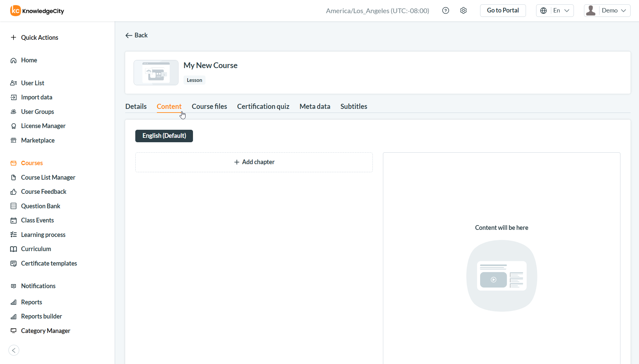
Task: Click the Home house icon in sidebar
Action: [13, 60]
